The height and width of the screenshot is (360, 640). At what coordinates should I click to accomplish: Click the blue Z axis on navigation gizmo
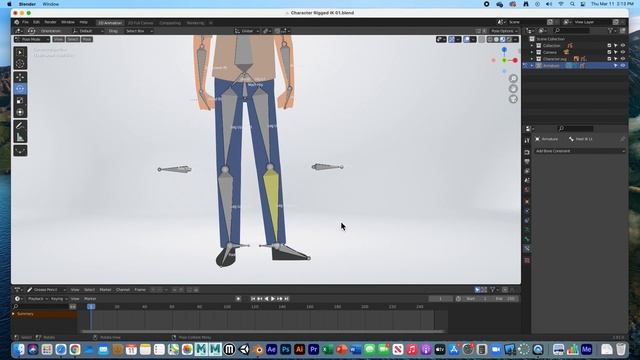504,50
